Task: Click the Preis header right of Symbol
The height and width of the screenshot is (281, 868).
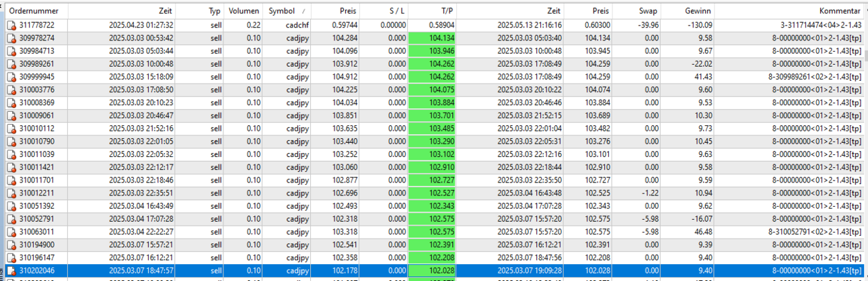Action: (x=334, y=11)
